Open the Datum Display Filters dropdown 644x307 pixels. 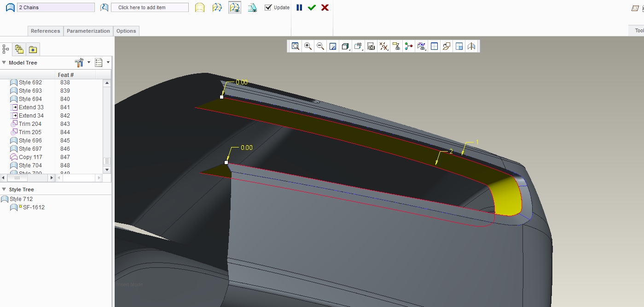(x=383, y=46)
